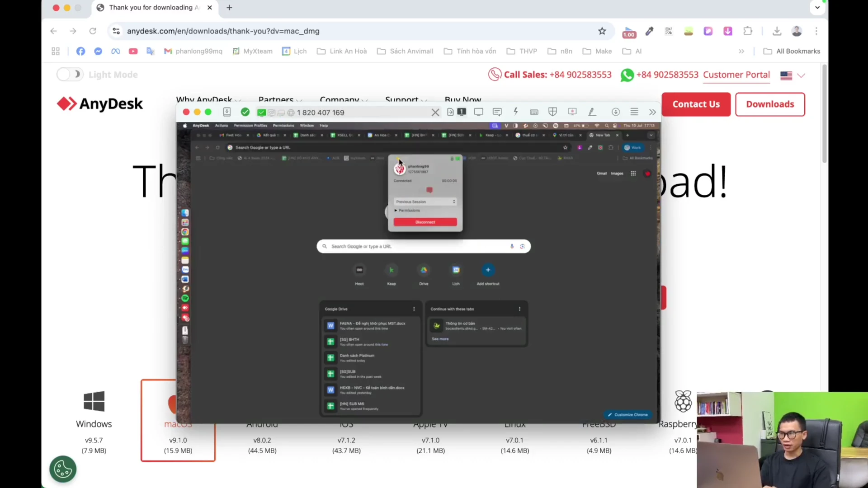Open MyXteam bookmark
The width and height of the screenshot is (868, 488).
pos(252,52)
